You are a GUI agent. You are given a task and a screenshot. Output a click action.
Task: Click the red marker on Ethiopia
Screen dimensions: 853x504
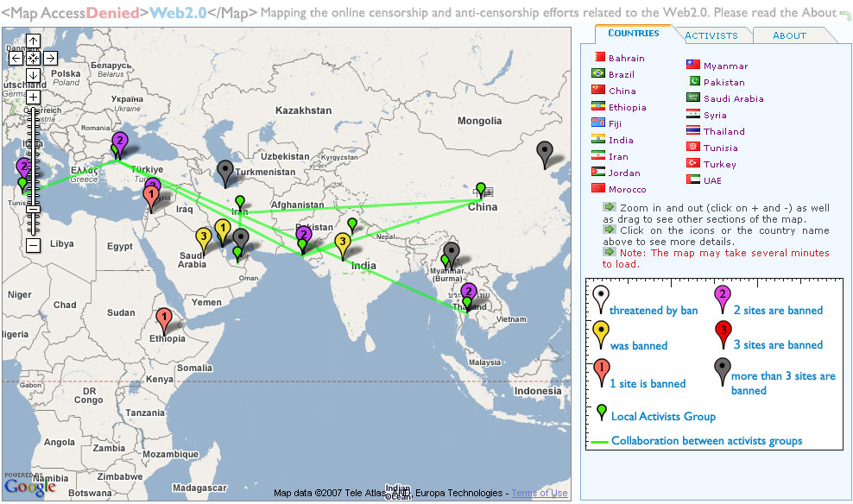pyautogui.click(x=163, y=320)
